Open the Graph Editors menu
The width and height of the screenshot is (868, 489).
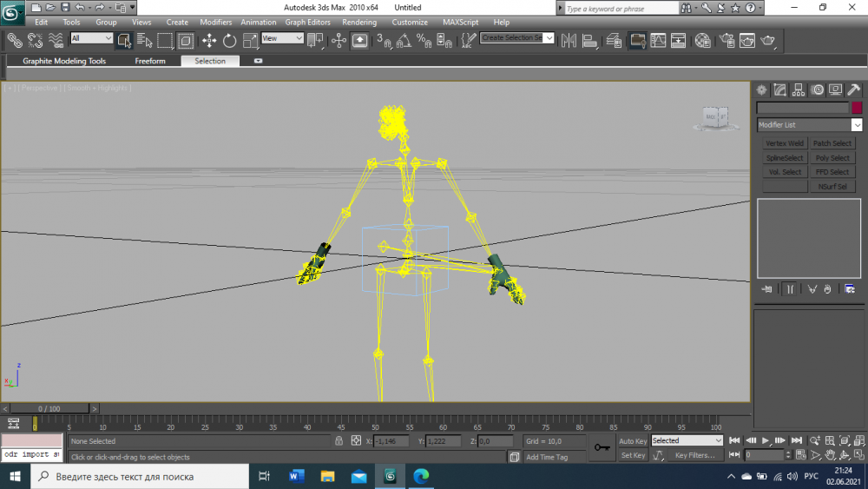pyautogui.click(x=307, y=23)
